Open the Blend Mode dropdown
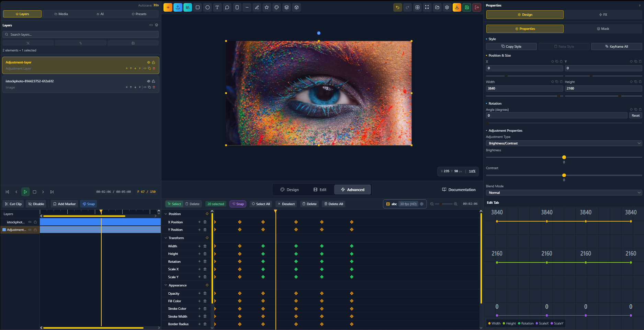Image resolution: width=644 pixels, height=330 pixels. pyautogui.click(x=564, y=192)
